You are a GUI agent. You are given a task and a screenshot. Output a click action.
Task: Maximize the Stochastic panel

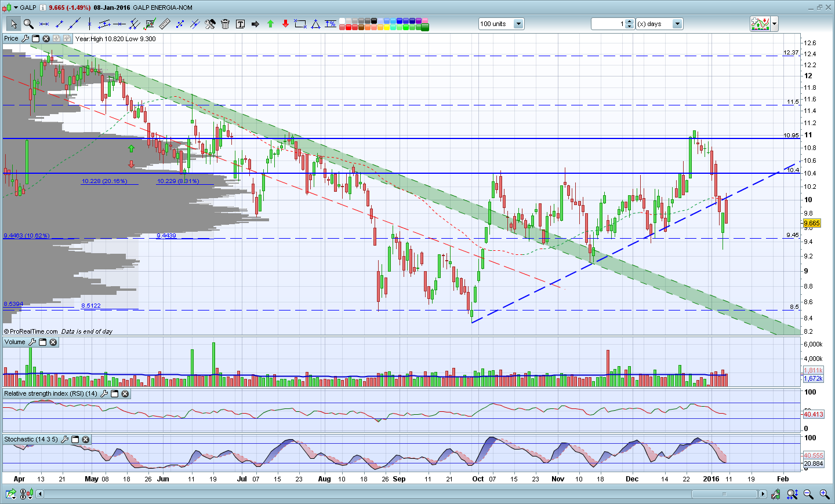(x=75, y=440)
